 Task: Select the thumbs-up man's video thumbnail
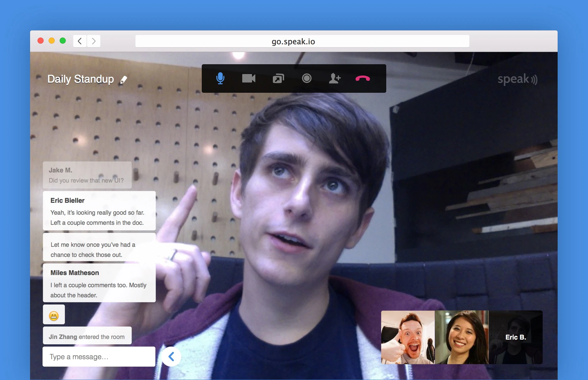[x=408, y=337]
